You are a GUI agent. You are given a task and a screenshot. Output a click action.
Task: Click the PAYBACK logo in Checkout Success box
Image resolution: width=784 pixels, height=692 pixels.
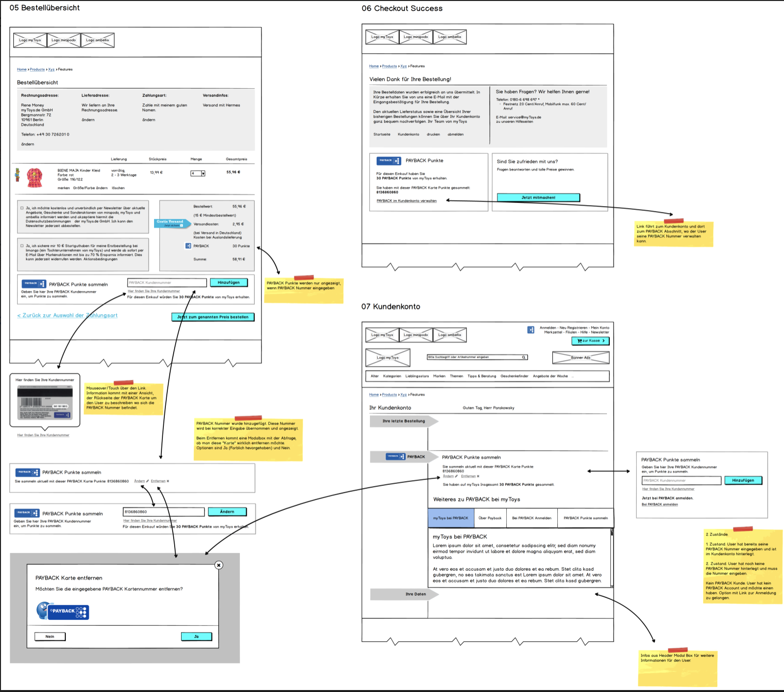[389, 160]
